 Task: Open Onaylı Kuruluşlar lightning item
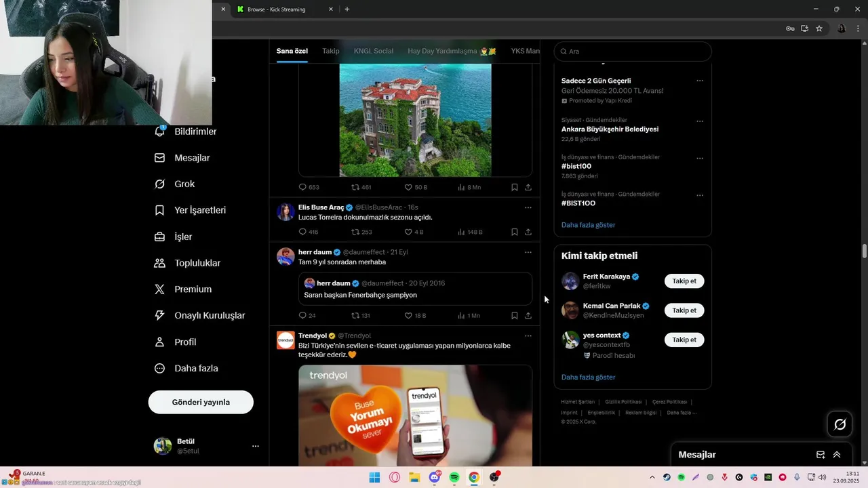point(199,316)
